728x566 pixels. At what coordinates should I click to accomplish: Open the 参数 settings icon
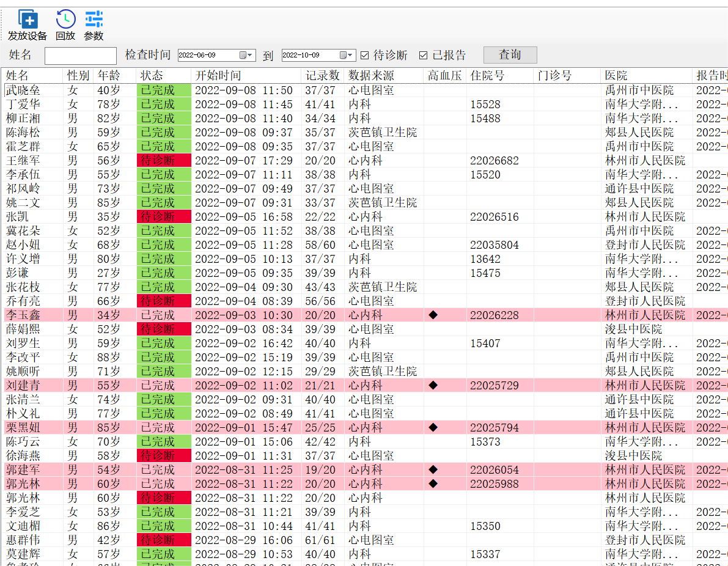click(94, 20)
